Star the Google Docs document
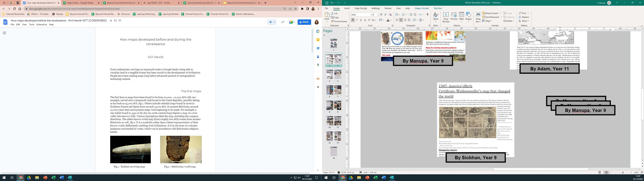 pos(111,20)
